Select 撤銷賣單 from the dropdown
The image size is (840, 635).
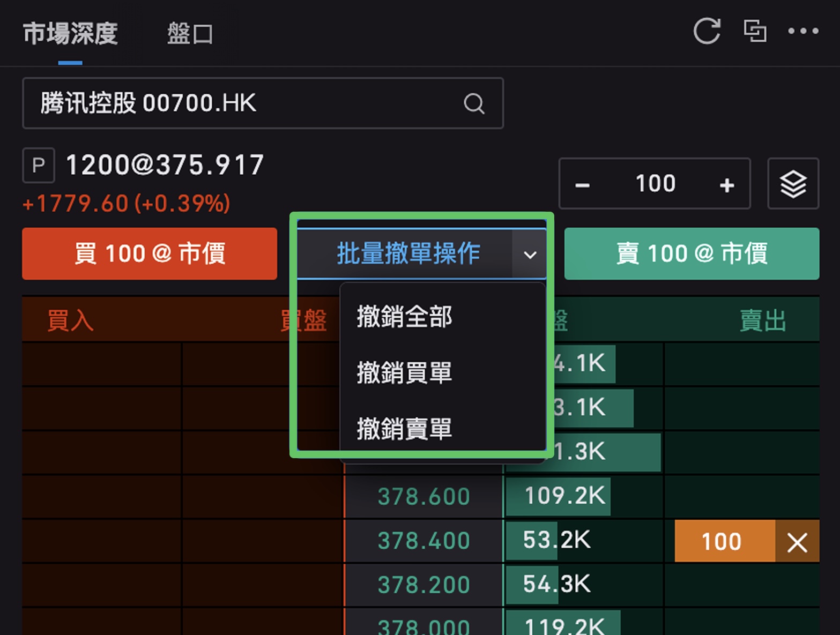pos(405,429)
